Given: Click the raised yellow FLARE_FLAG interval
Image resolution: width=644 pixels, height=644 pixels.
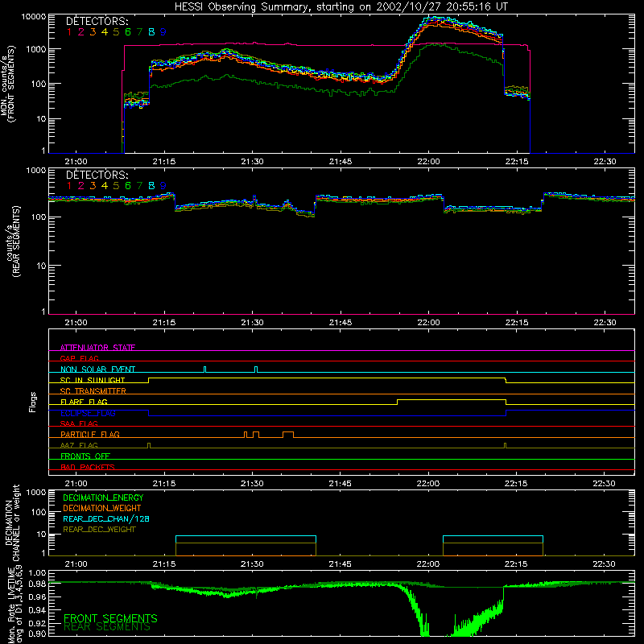Looking at the screenshot, I should tap(452, 400).
